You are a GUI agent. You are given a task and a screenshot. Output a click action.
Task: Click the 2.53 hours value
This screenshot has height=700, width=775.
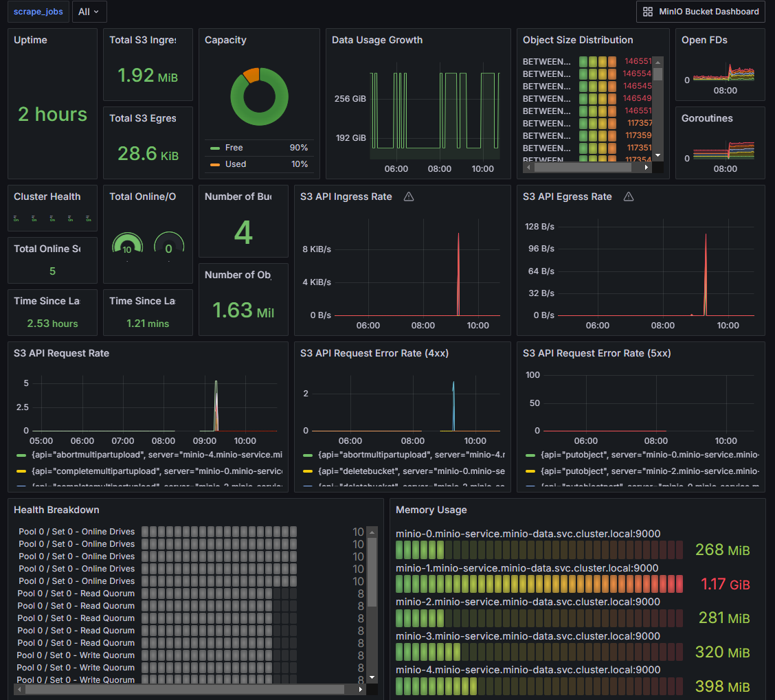click(52, 324)
